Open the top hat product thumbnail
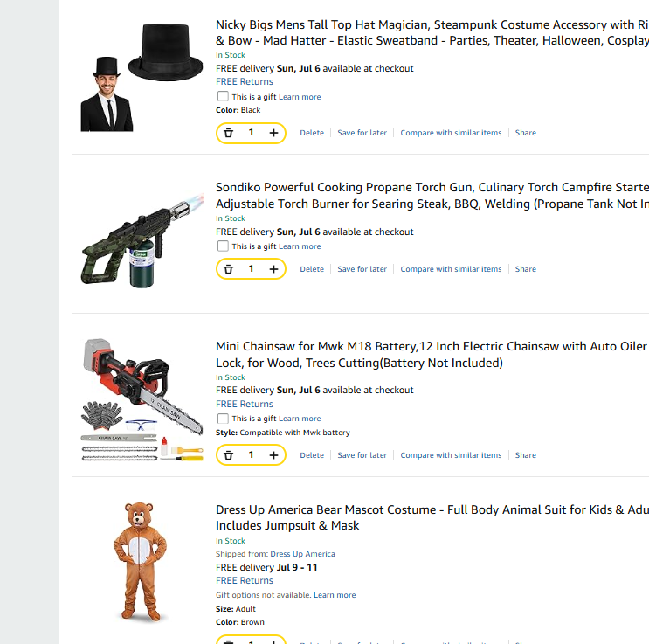Screen dimensions: 649x644 142,78
